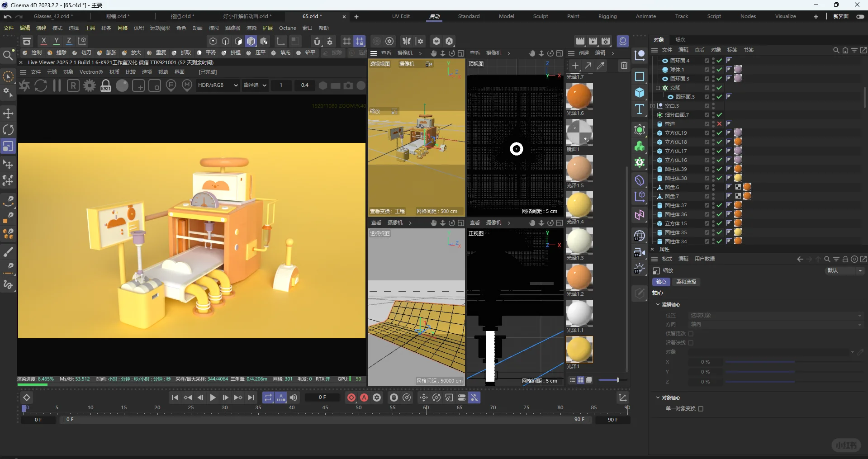Click the 轴心 attribute tab button
Screen dimensions: 868x459
(661, 282)
